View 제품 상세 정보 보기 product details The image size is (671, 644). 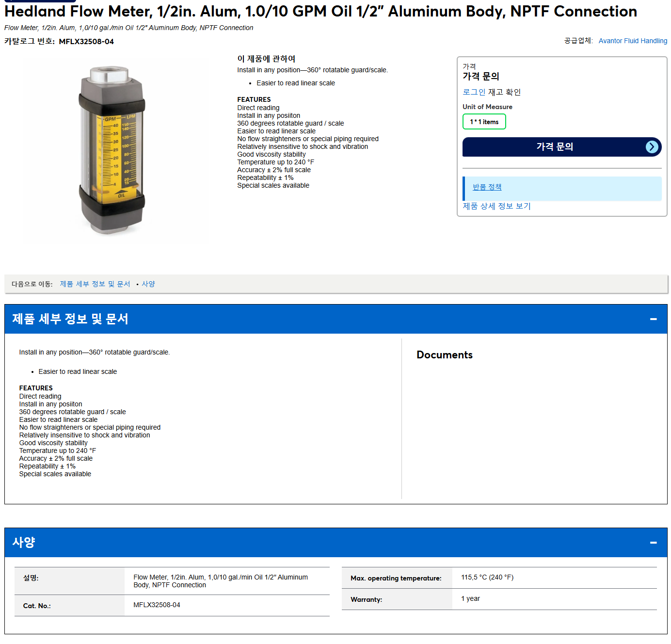(496, 206)
